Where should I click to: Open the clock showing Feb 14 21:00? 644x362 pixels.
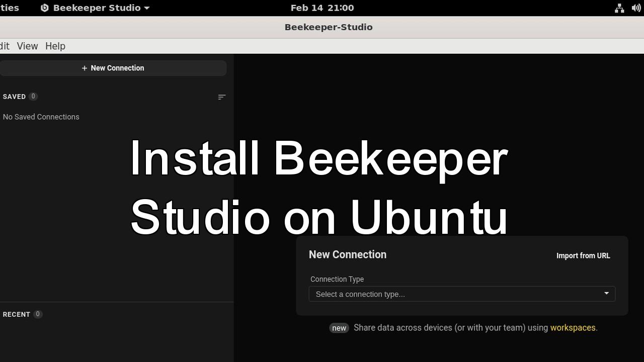(322, 8)
